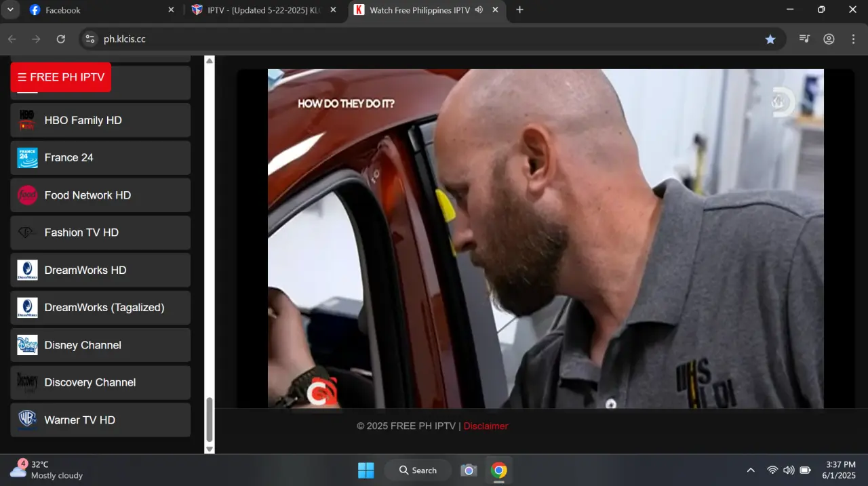
Task: Close the Facebook tab
Action: click(x=171, y=10)
